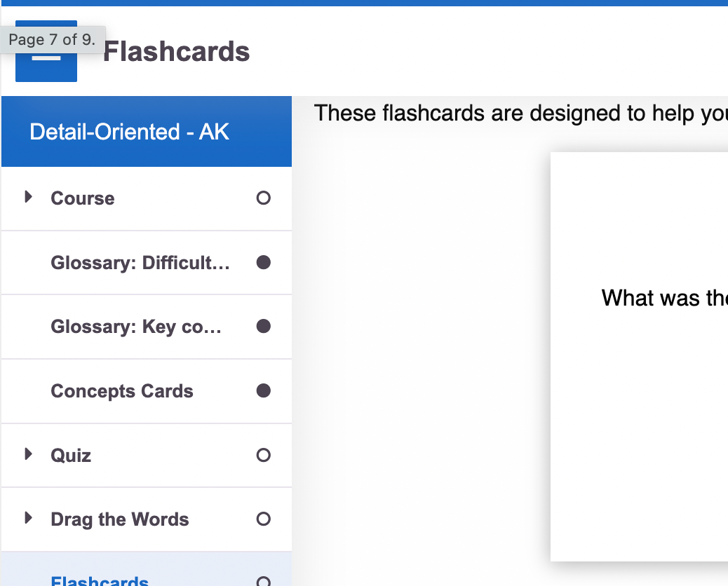Click the filled completion indicator for Glossary: Key co
728x586 pixels.
click(x=263, y=326)
